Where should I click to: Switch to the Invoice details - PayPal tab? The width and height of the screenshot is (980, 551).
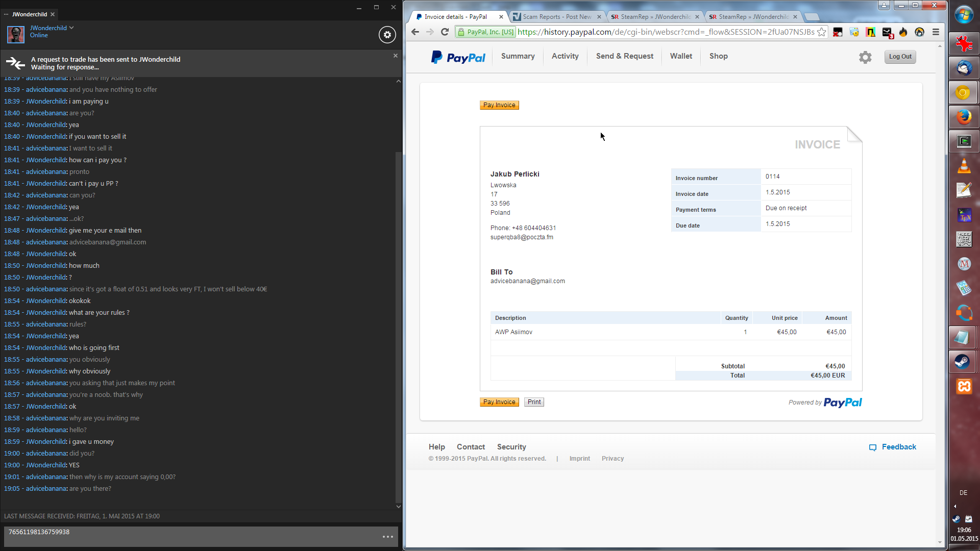(x=456, y=17)
